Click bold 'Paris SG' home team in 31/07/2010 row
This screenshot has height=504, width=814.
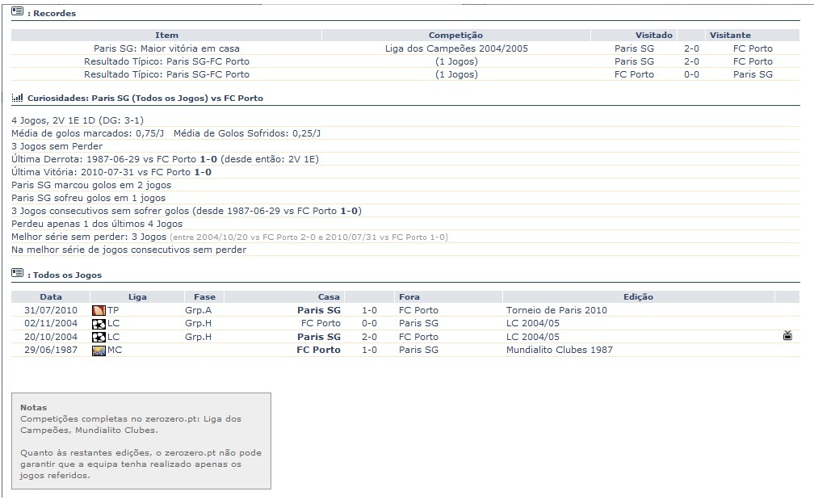319,310
